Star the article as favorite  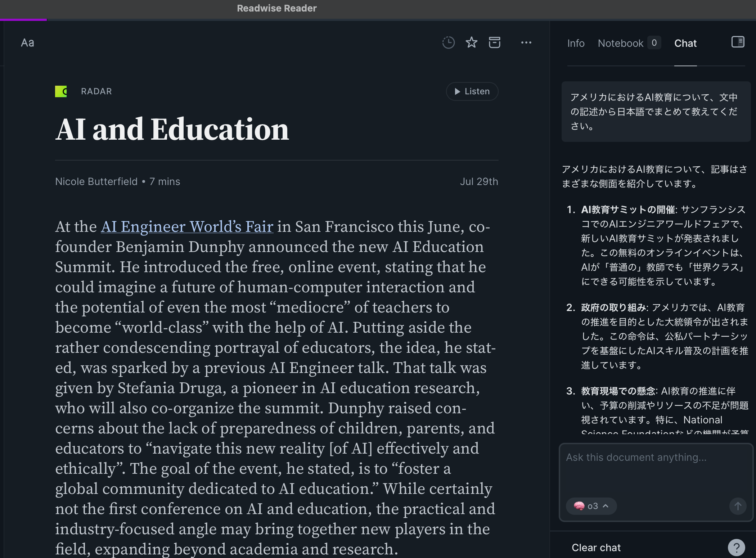pos(471,42)
